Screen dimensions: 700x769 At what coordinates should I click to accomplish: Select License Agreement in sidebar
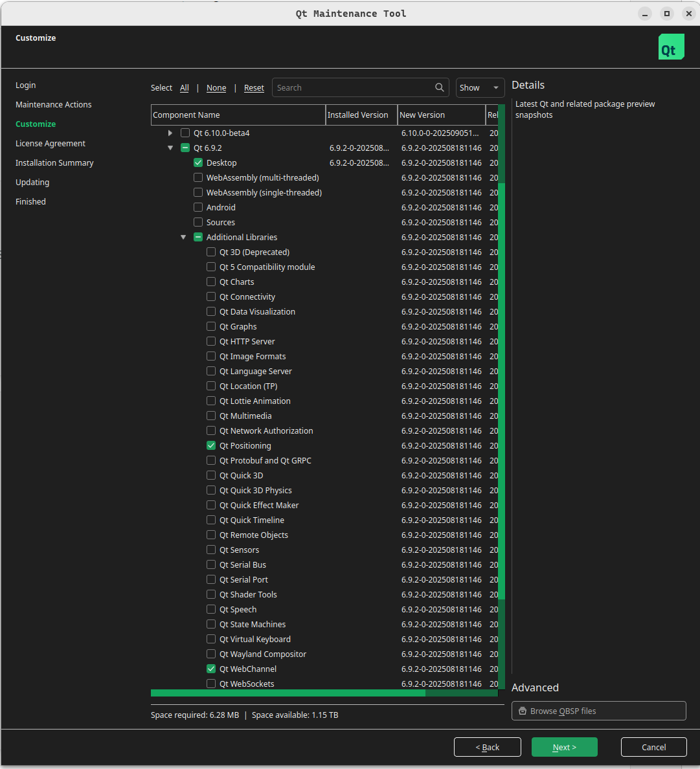(51, 143)
